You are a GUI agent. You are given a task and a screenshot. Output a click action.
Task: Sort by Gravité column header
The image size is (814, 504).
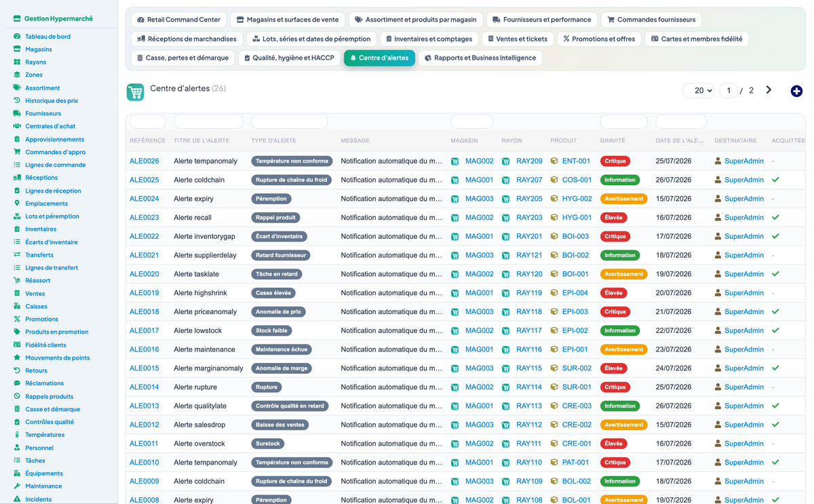pyautogui.click(x=613, y=140)
